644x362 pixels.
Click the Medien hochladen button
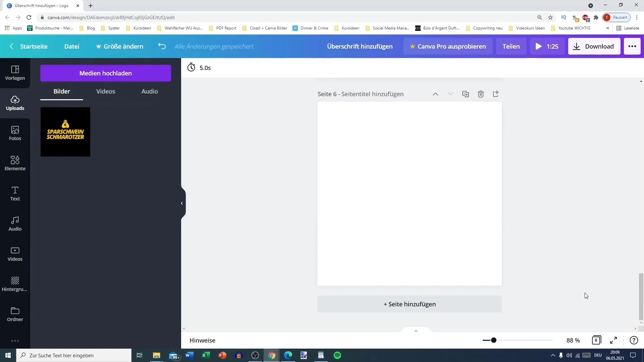pyautogui.click(x=106, y=73)
